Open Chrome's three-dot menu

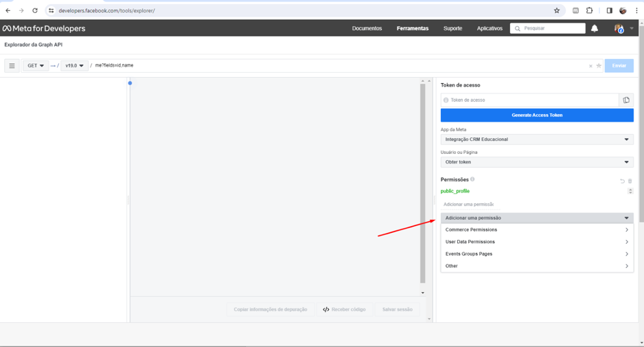636,11
